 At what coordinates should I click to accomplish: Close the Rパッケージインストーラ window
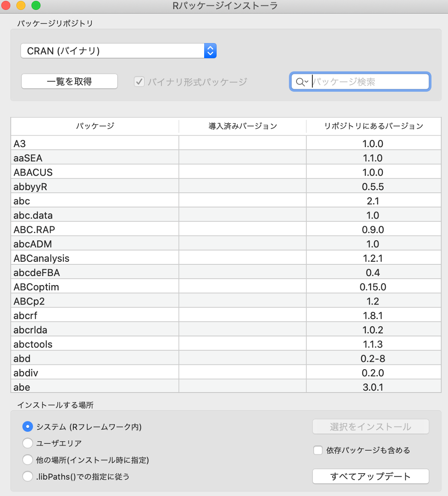pyautogui.click(x=6, y=5)
